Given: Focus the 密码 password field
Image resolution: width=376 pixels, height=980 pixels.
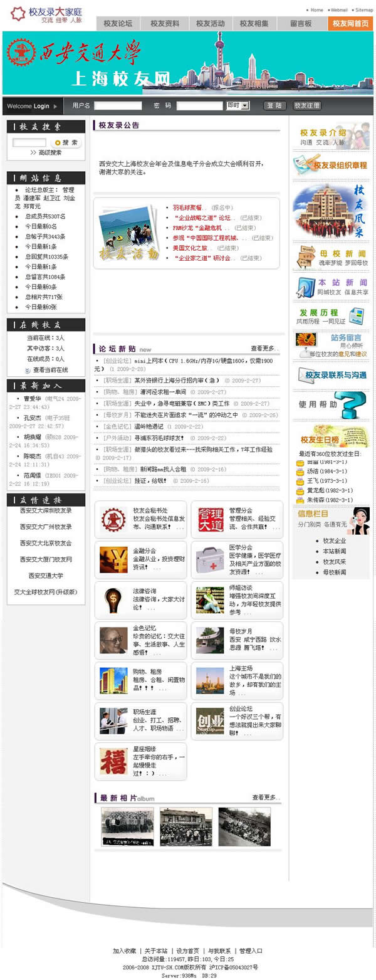Looking at the screenshot, I should (x=199, y=106).
